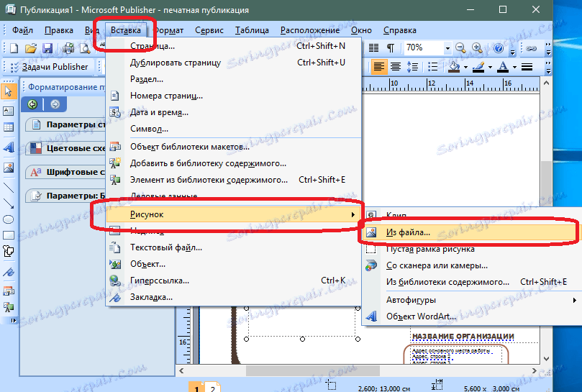Click the Columns icon in toolbar

(374, 48)
